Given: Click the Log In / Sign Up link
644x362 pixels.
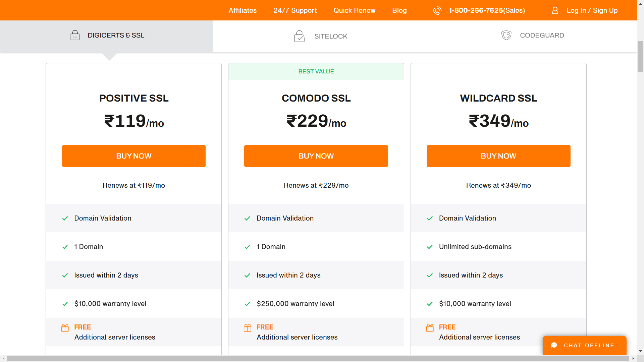Looking at the screenshot, I should (x=592, y=10).
